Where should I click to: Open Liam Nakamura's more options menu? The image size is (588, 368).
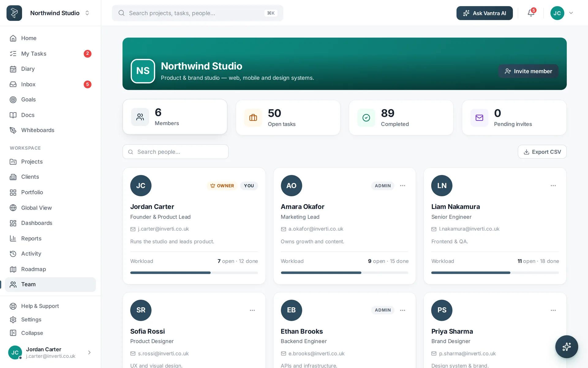pyautogui.click(x=553, y=186)
